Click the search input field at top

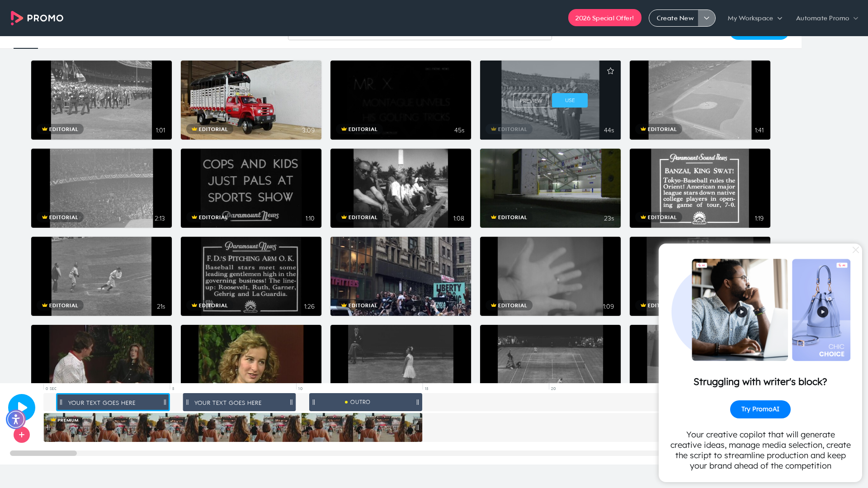click(420, 38)
